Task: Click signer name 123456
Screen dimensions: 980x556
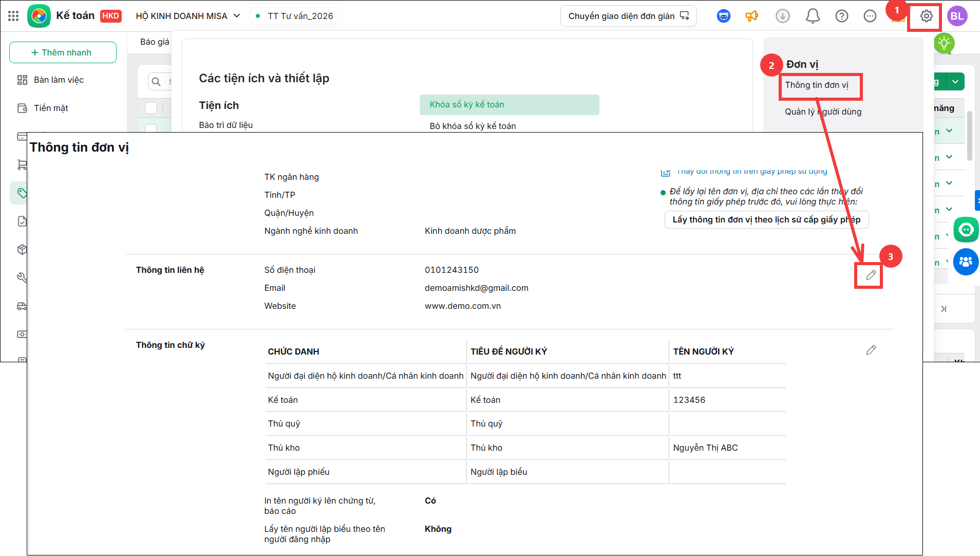Action: (689, 400)
